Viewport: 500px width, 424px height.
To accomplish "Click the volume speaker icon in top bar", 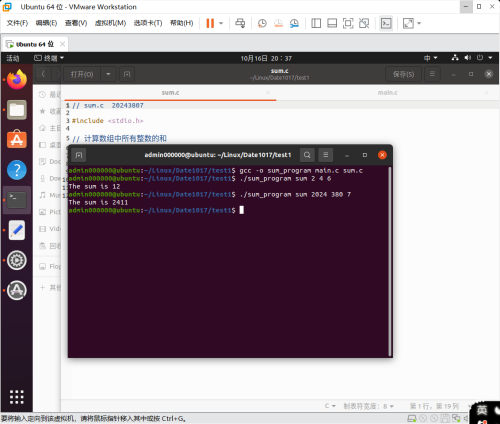I will (x=468, y=58).
